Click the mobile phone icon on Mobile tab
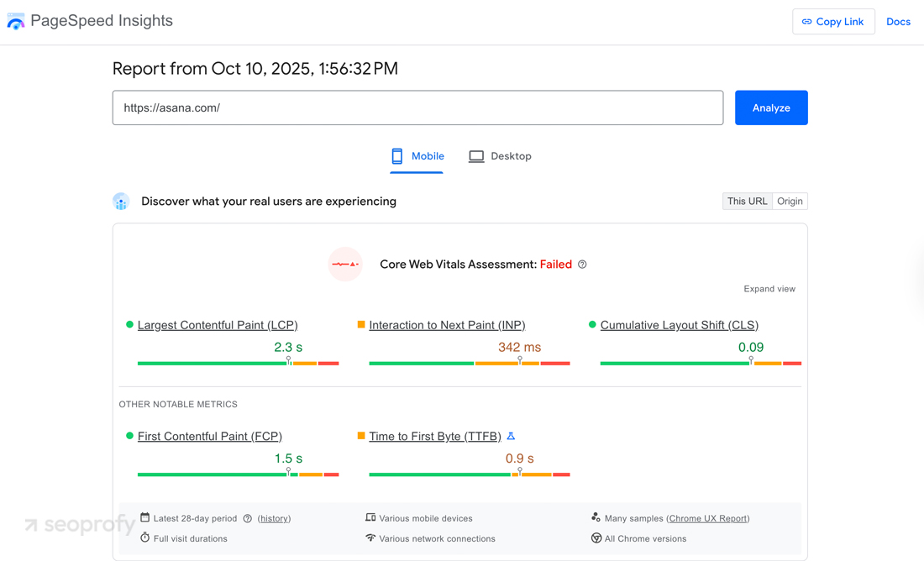The height and width of the screenshot is (561, 924). (396, 155)
